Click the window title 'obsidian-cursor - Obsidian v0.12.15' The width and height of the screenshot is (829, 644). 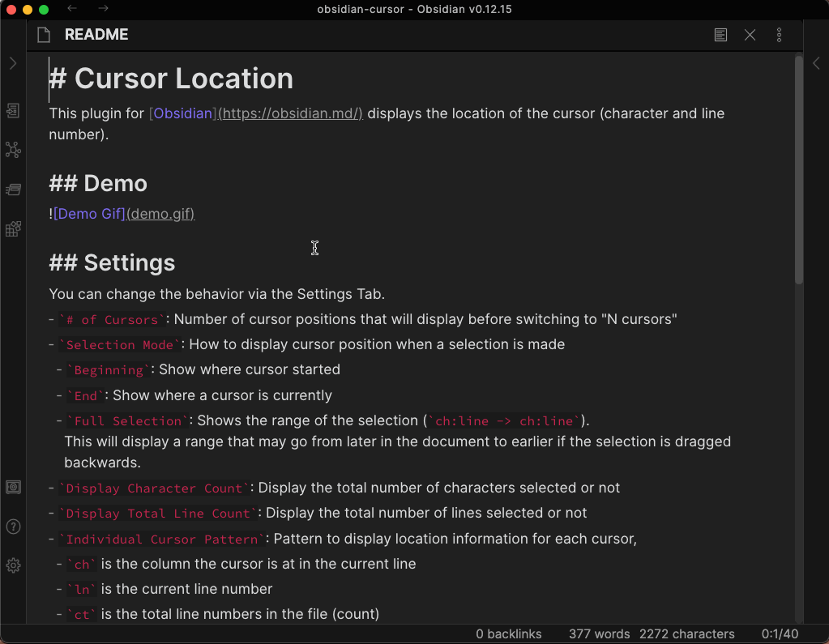(x=415, y=9)
